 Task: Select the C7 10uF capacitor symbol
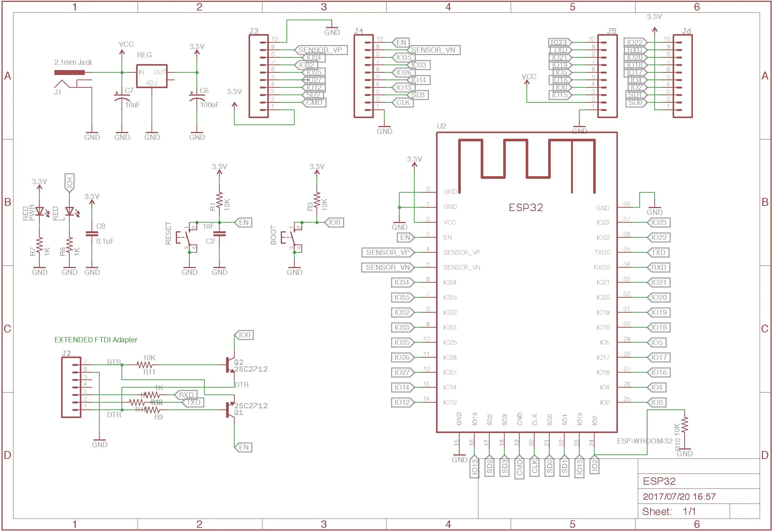pyautogui.click(x=122, y=97)
